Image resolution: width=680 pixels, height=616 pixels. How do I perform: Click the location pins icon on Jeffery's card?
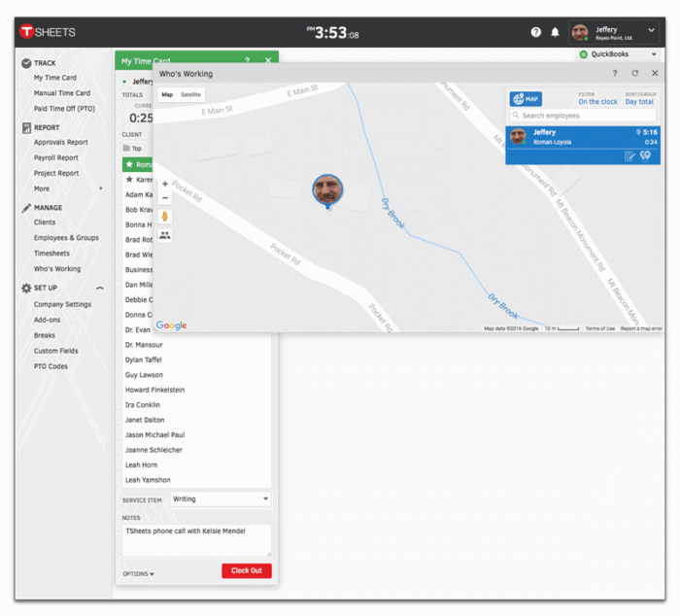[x=645, y=155]
